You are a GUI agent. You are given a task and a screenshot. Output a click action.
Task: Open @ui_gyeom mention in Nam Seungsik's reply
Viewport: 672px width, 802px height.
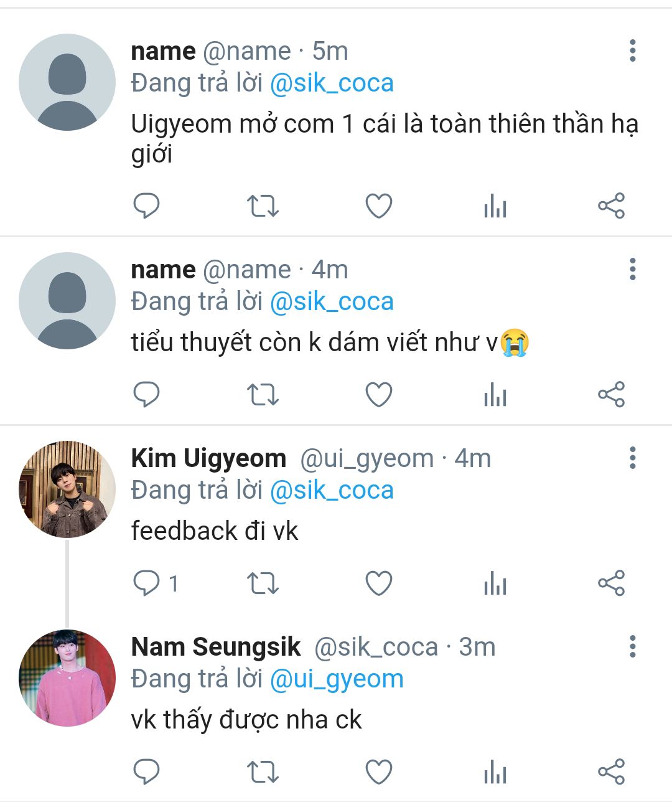(x=337, y=679)
